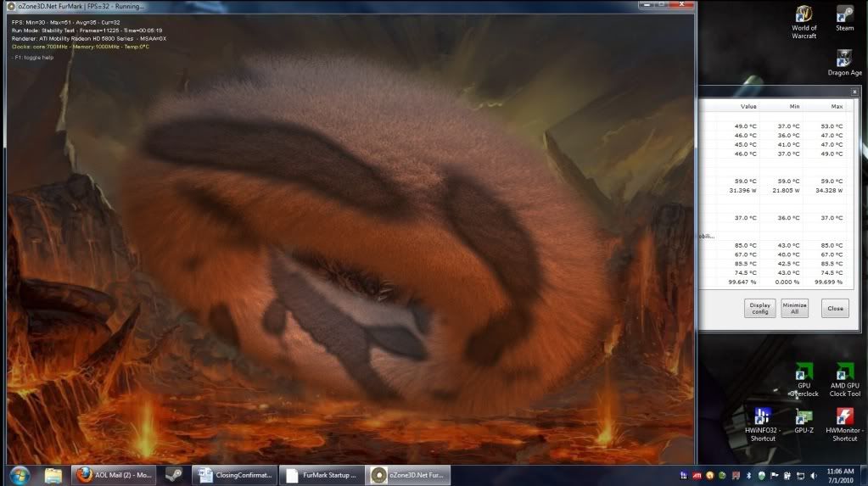Click the power plug battery tray icon
Viewport: 868px width, 486px height.
787,476
